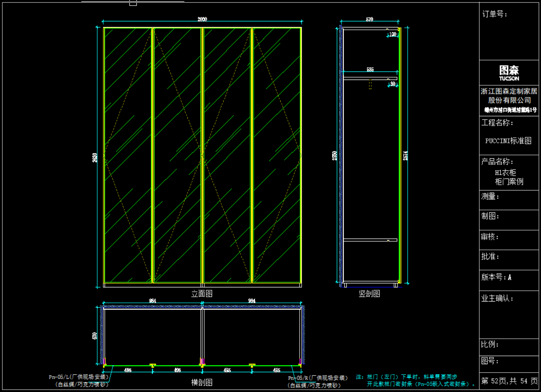Viewport: 541px width, 392px height.
Task: Select the 浙江图森定制家居 company name line
Action: 509,92
